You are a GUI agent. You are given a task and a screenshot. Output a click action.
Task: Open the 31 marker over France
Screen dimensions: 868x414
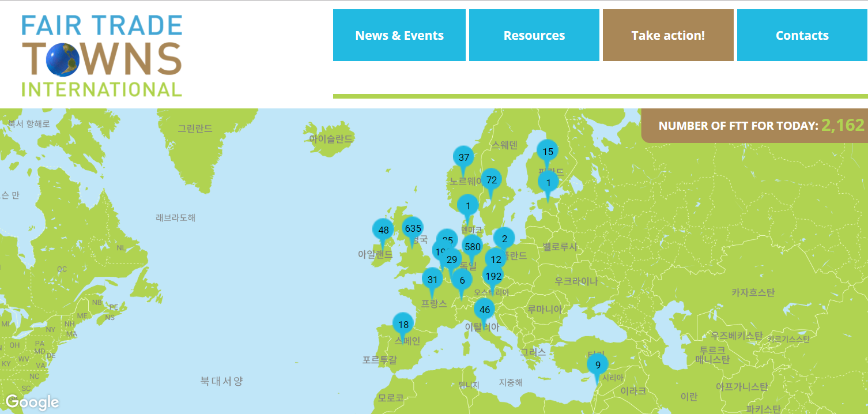[x=432, y=280]
